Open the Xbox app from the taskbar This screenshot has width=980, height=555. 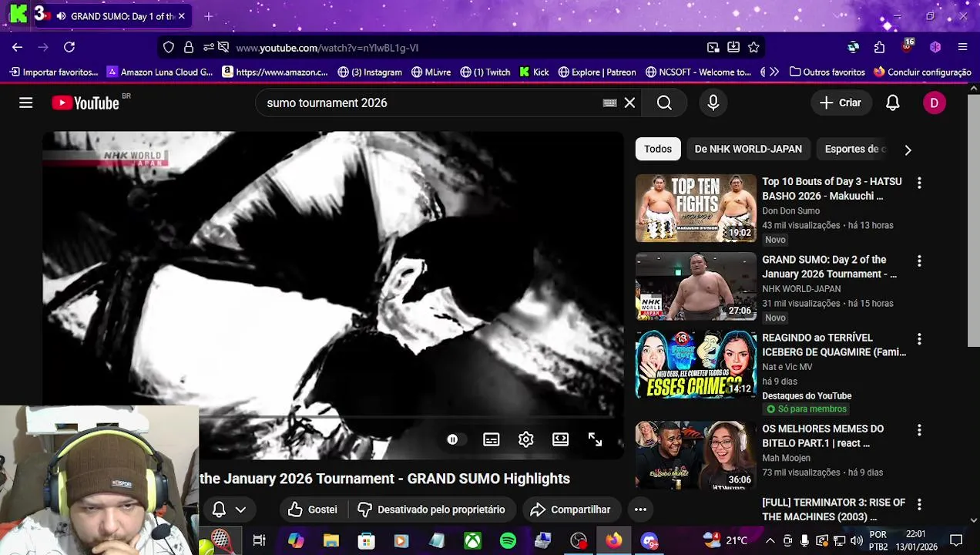point(472,540)
